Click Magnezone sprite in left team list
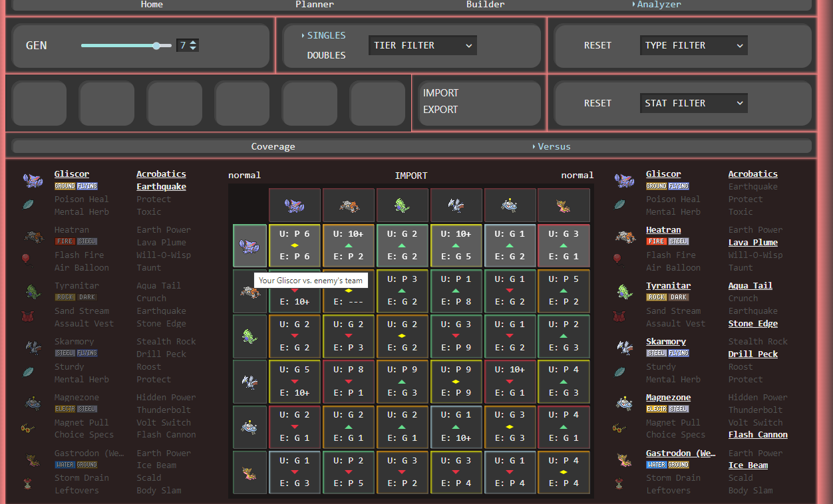The image size is (833, 504). pos(33,403)
